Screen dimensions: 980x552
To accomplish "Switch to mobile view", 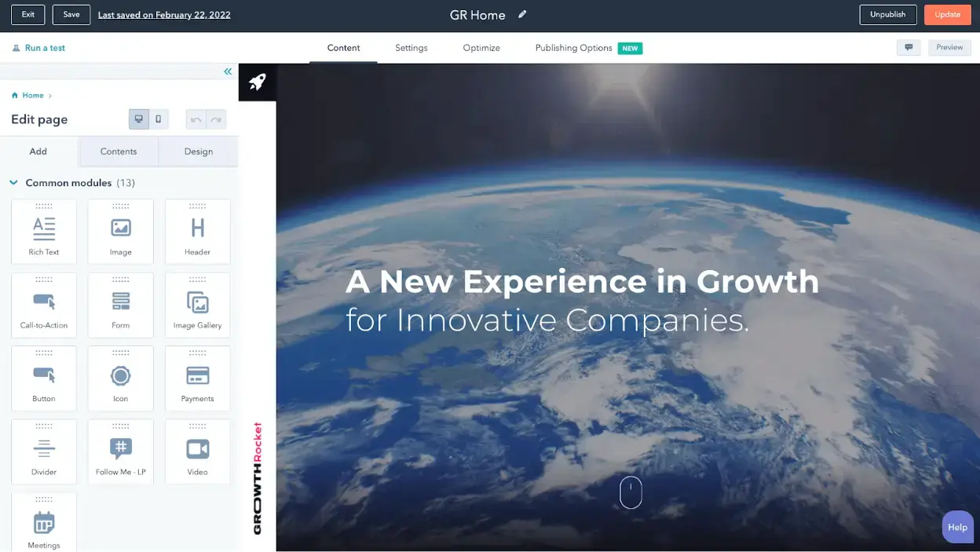I will (x=159, y=119).
